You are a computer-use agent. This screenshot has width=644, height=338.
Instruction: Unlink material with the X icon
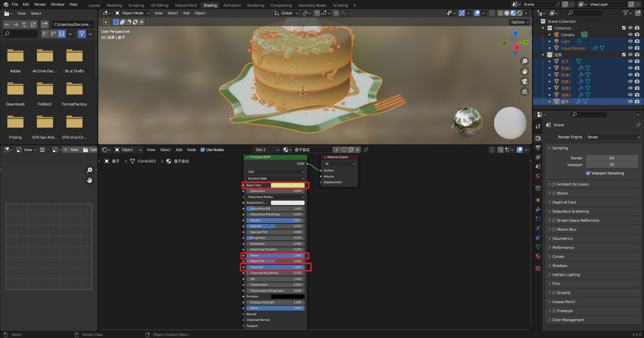(x=358, y=150)
